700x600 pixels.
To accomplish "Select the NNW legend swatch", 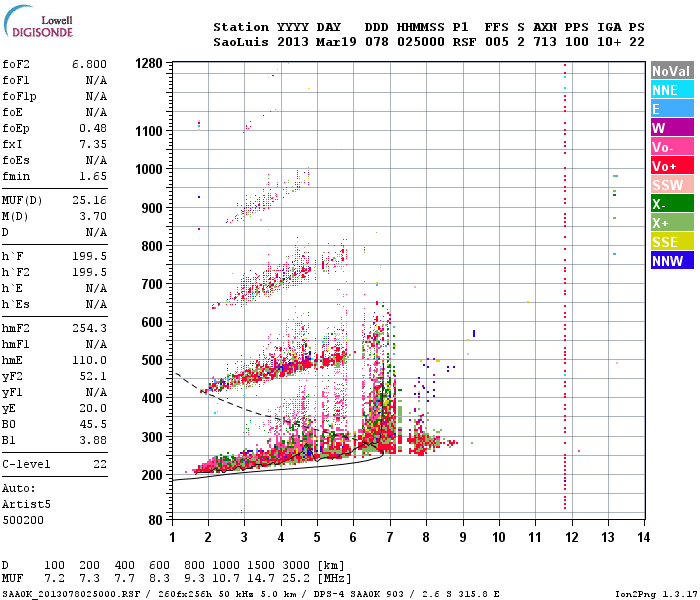I will coord(672,261).
